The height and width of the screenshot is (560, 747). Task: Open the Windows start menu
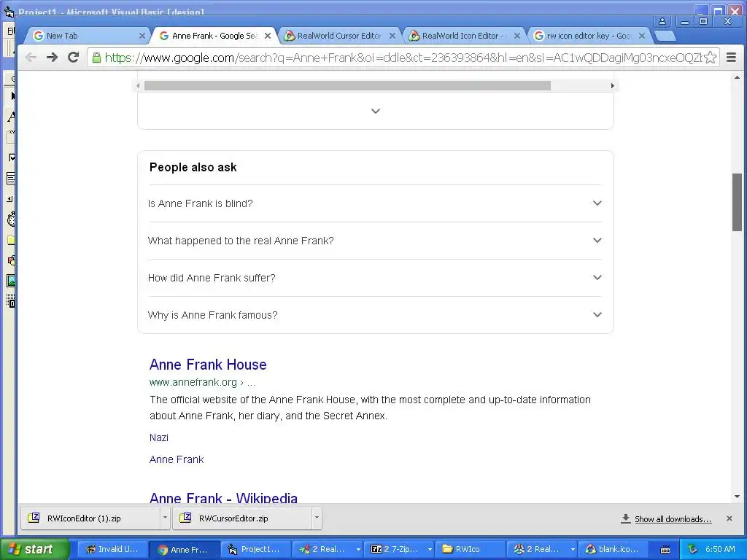coord(34,549)
